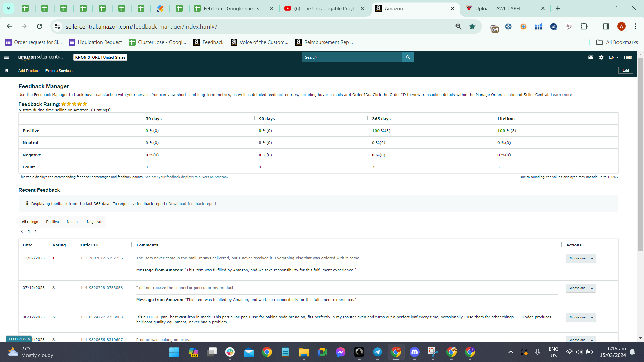Go to next feedback page arrow
The width and height of the screenshot is (644, 362).
click(x=36, y=231)
